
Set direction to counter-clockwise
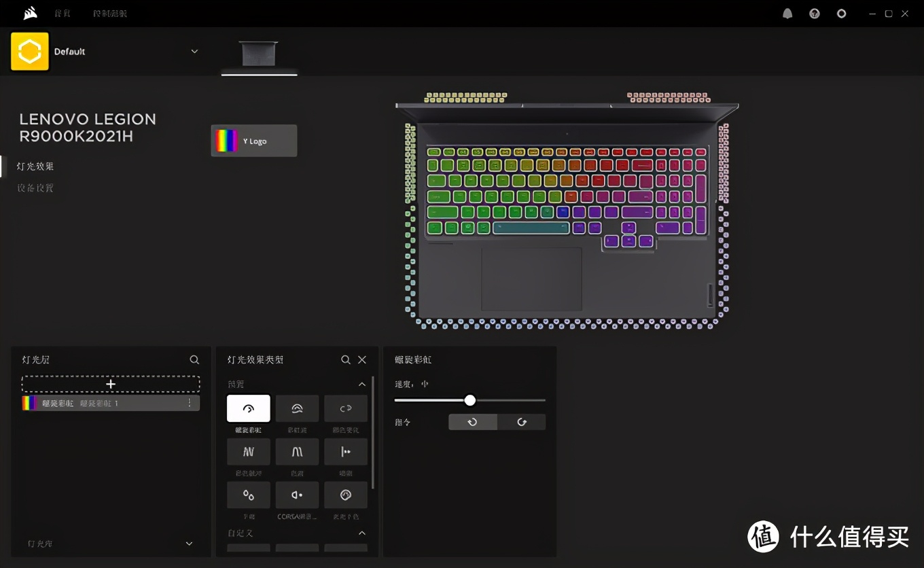473,422
